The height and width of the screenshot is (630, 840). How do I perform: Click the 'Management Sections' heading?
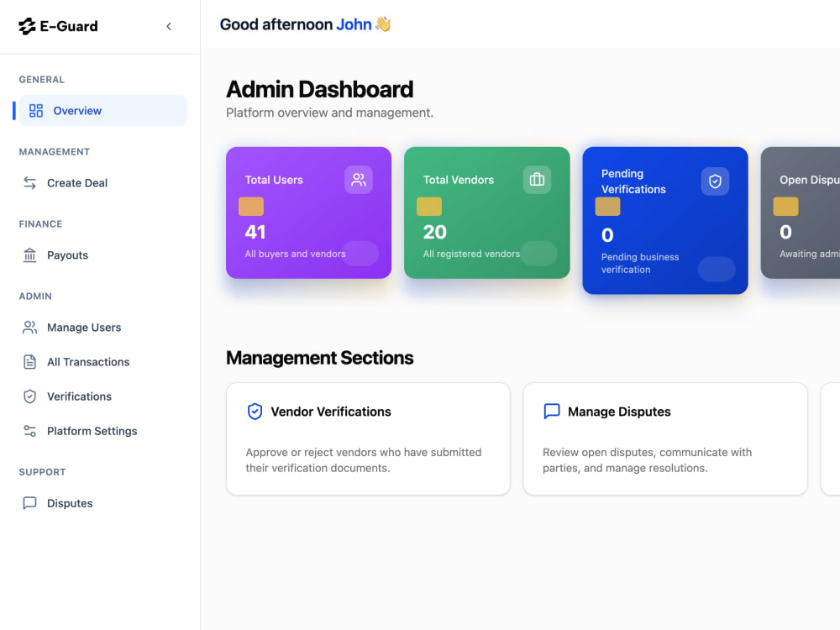[x=320, y=358]
